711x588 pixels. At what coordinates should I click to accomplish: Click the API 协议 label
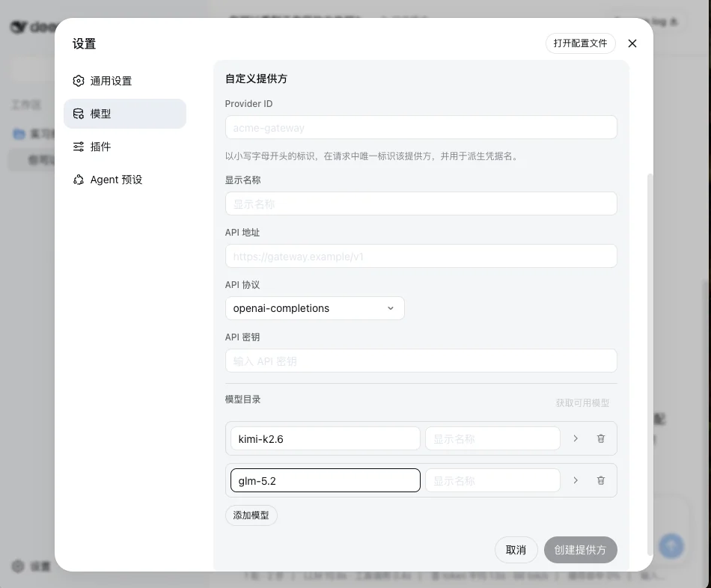pyautogui.click(x=242, y=285)
